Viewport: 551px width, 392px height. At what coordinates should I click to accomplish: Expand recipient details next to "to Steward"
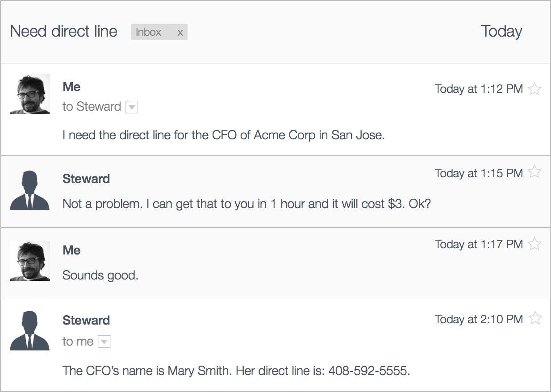132,107
